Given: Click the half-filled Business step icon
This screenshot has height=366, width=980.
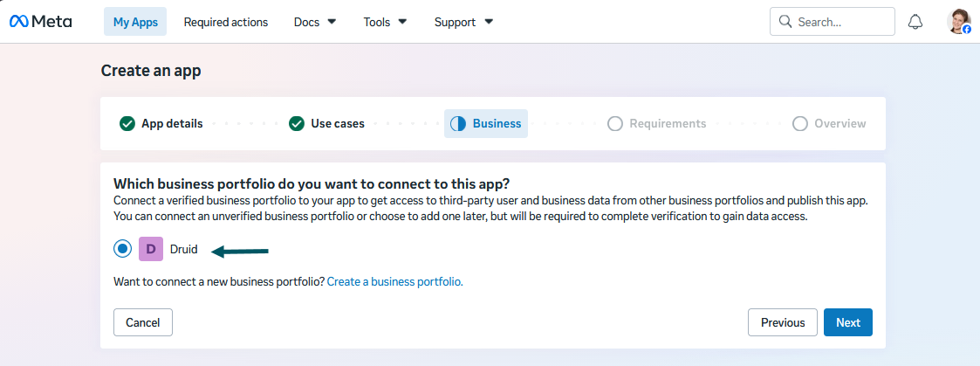Looking at the screenshot, I should (458, 124).
